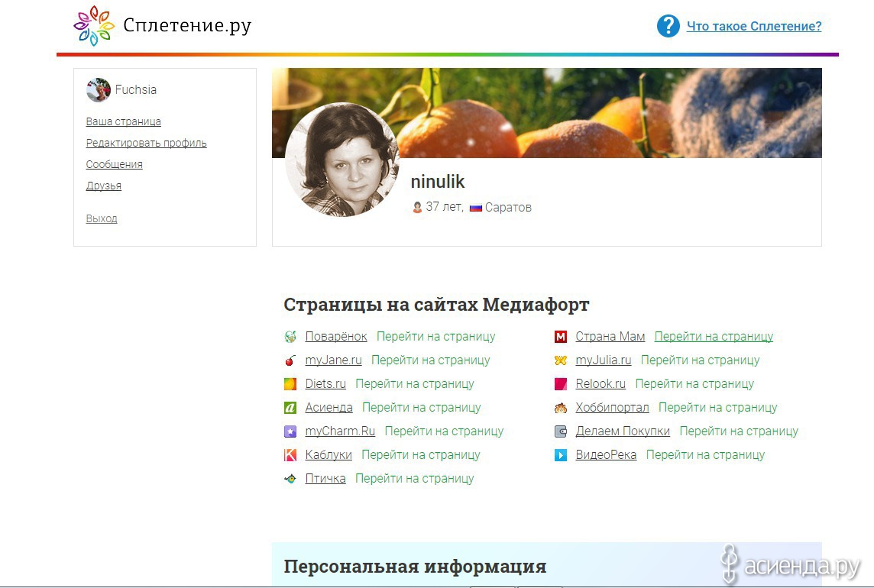The image size is (874, 588).
Task: Open the Каблуки site link
Action: point(329,455)
